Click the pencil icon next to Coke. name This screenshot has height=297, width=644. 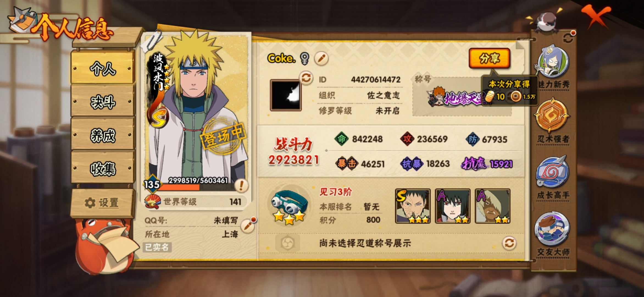point(321,59)
